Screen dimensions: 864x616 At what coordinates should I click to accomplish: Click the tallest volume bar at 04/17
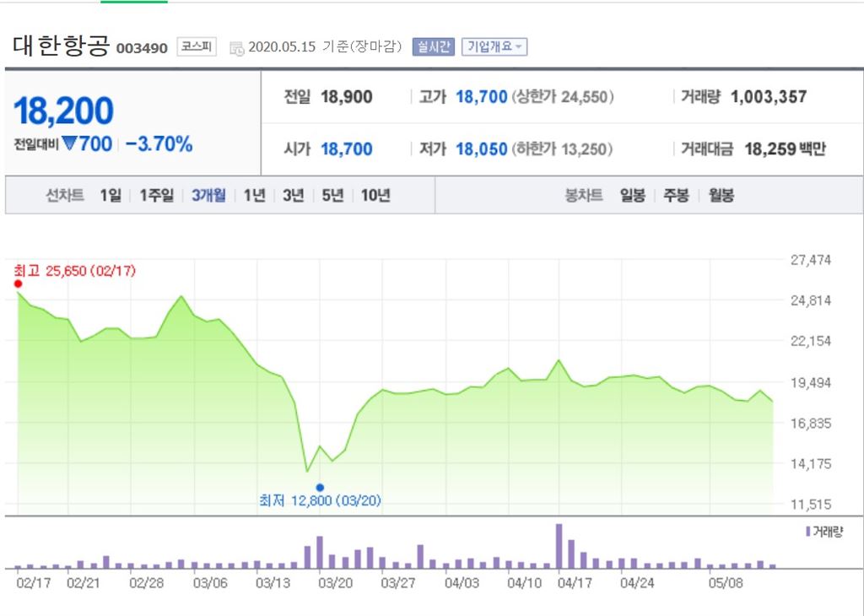click(x=559, y=546)
